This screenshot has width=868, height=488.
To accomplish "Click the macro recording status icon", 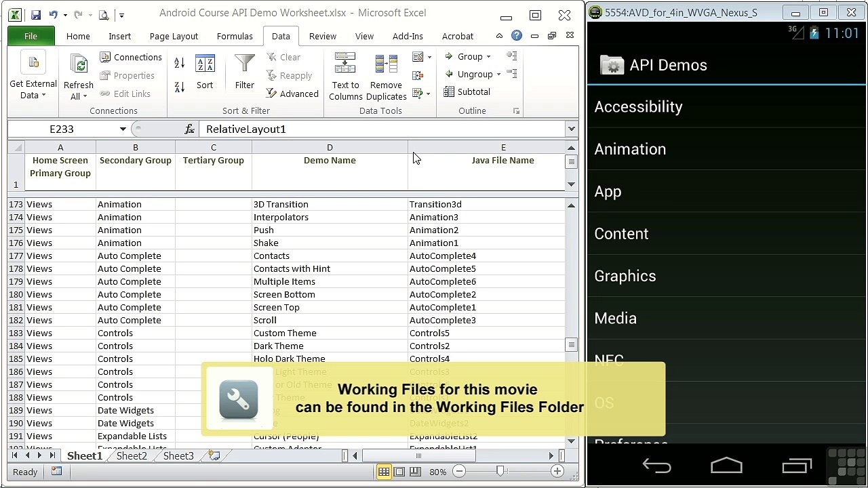I will [x=57, y=472].
